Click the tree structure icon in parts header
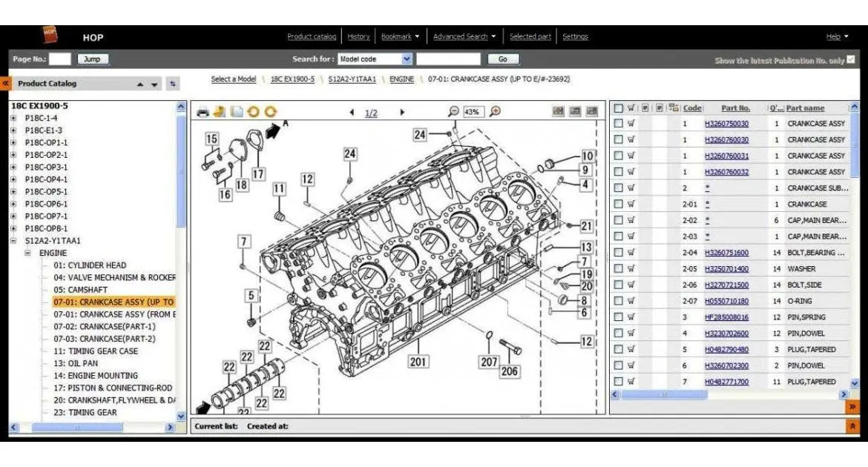This screenshot has width=868, height=467. 674,108
